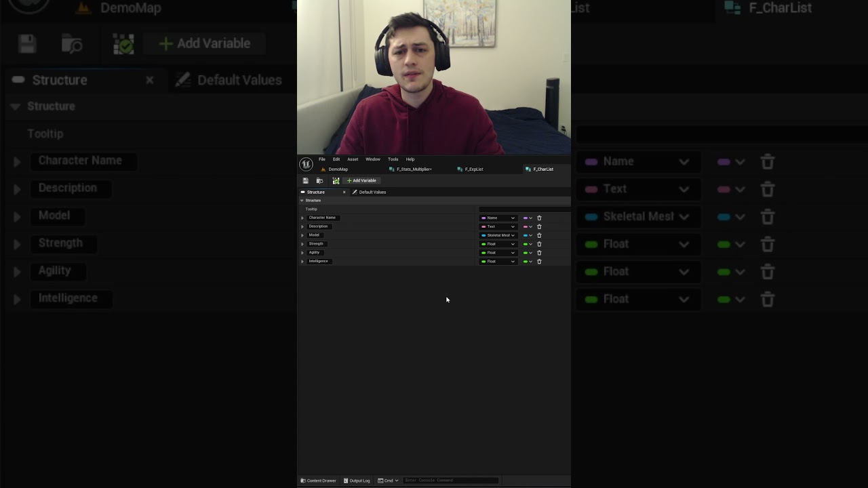Open container type selector for Strength row
The image size is (868, 488).
tap(528, 244)
